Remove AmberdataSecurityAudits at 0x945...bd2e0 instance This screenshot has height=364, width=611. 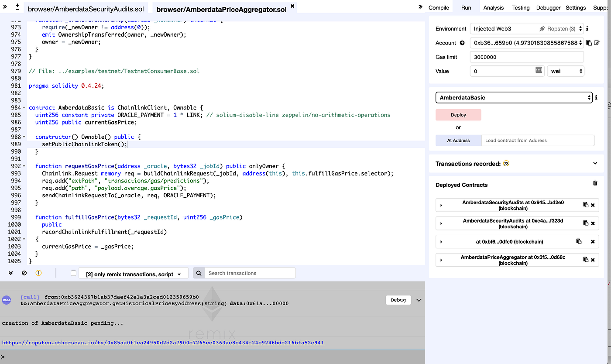click(x=593, y=205)
